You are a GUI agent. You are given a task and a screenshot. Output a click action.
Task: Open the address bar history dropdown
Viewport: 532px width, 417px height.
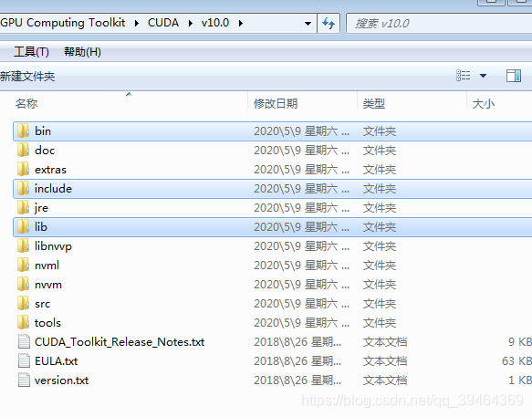[x=308, y=24]
